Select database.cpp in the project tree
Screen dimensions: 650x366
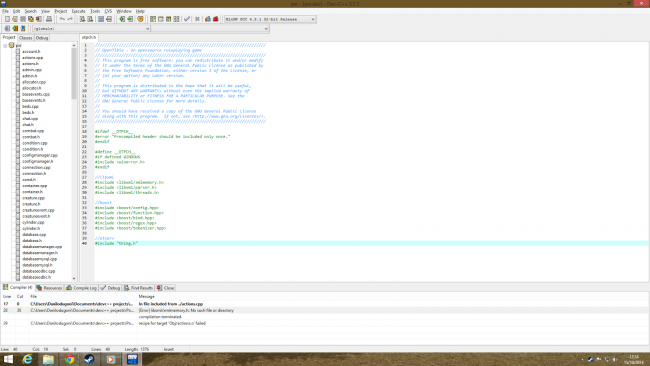(x=34, y=234)
